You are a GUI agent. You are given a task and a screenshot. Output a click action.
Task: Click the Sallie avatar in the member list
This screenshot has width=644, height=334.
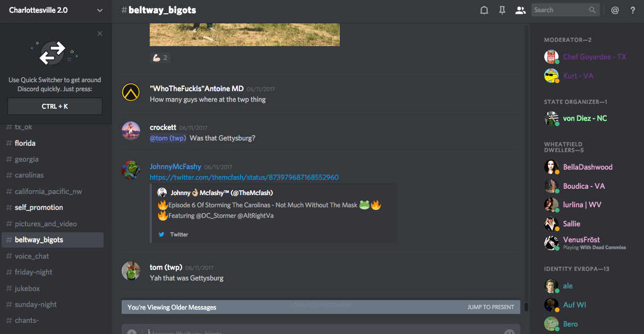[x=552, y=224]
